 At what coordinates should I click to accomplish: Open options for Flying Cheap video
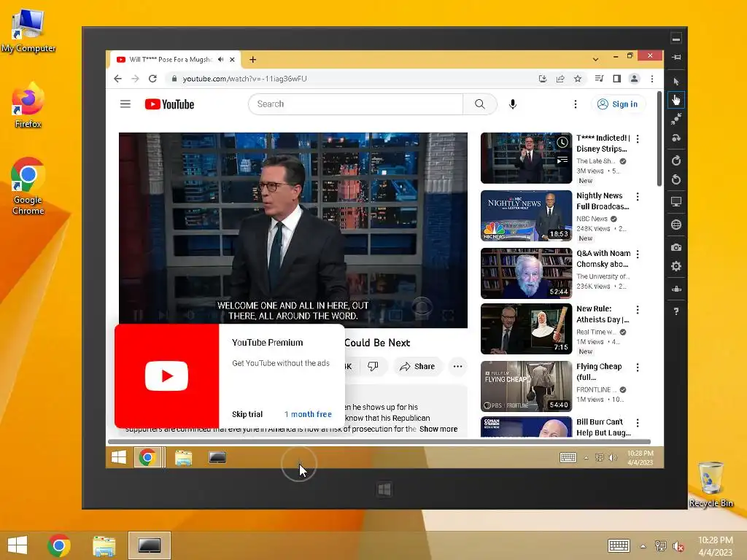click(x=638, y=367)
